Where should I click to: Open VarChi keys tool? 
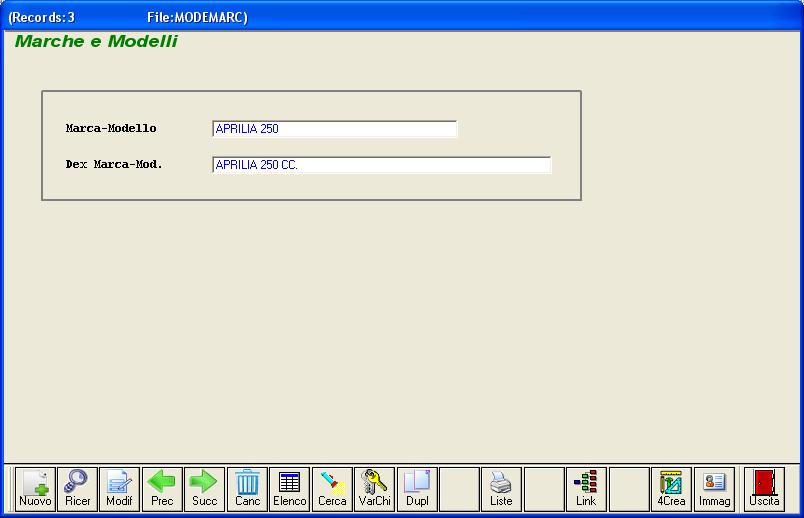[374, 489]
